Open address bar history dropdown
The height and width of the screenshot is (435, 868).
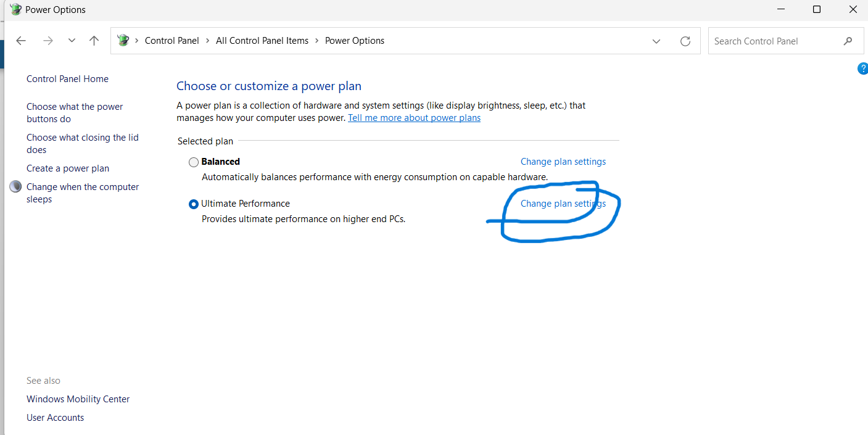[x=656, y=41]
